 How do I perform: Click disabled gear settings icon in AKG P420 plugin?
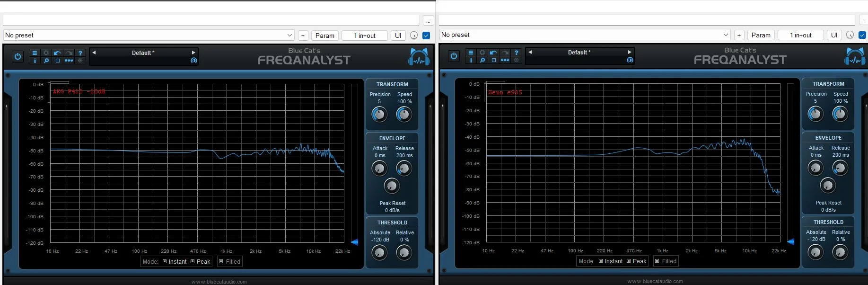pos(46,53)
